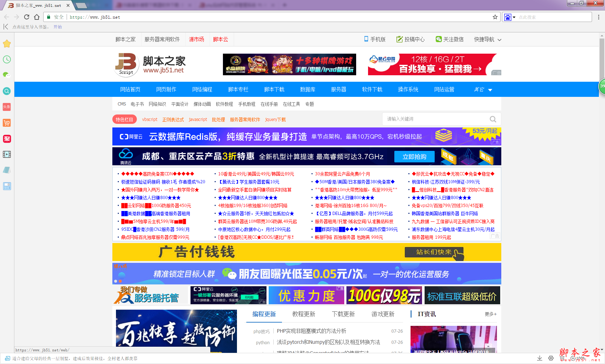Screen dimensions: 605x364
Task: Click the 更多+ link beside IT资讯
Action: 490,314
